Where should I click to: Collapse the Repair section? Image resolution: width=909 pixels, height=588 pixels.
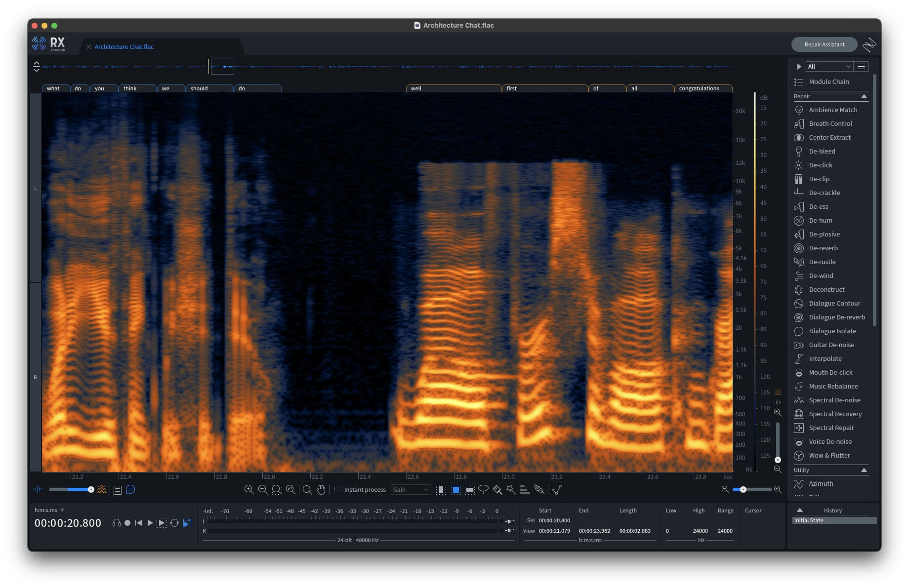pyautogui.click(x=864, y=96)
